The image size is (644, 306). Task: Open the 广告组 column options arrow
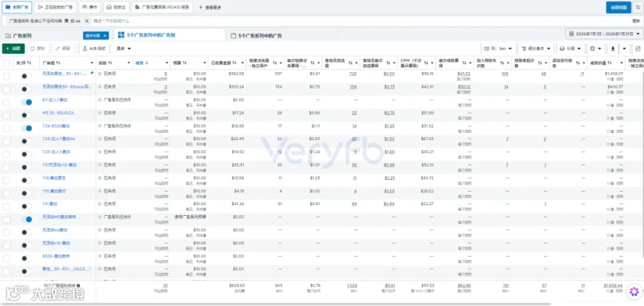coord(92,63)
